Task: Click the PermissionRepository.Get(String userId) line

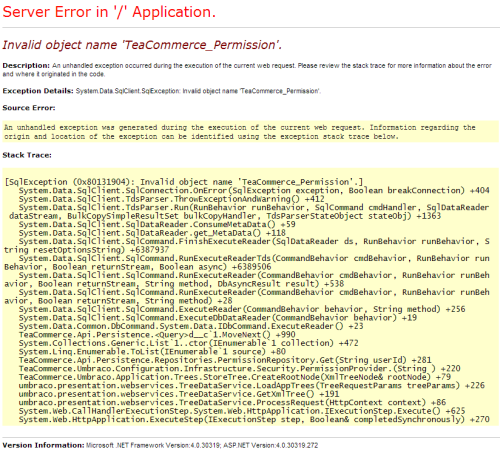Action: point(225,360)
